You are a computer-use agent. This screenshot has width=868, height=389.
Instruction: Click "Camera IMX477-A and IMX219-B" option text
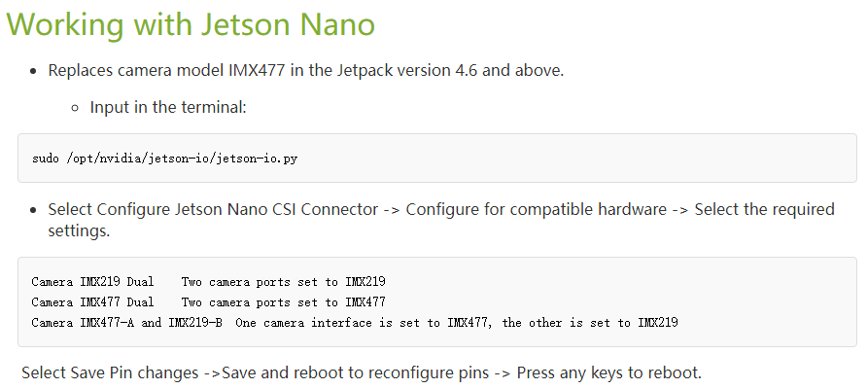(x=126, y=323)
